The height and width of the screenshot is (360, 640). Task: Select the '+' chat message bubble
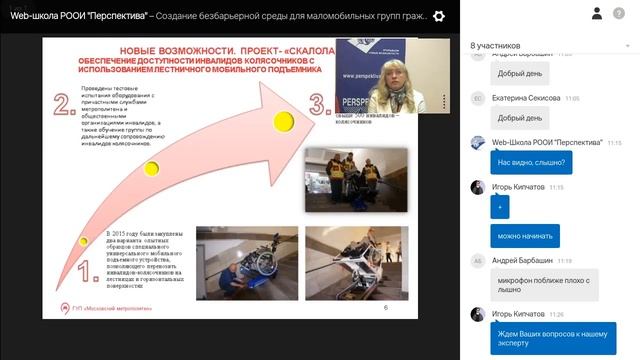pos(500,207)
